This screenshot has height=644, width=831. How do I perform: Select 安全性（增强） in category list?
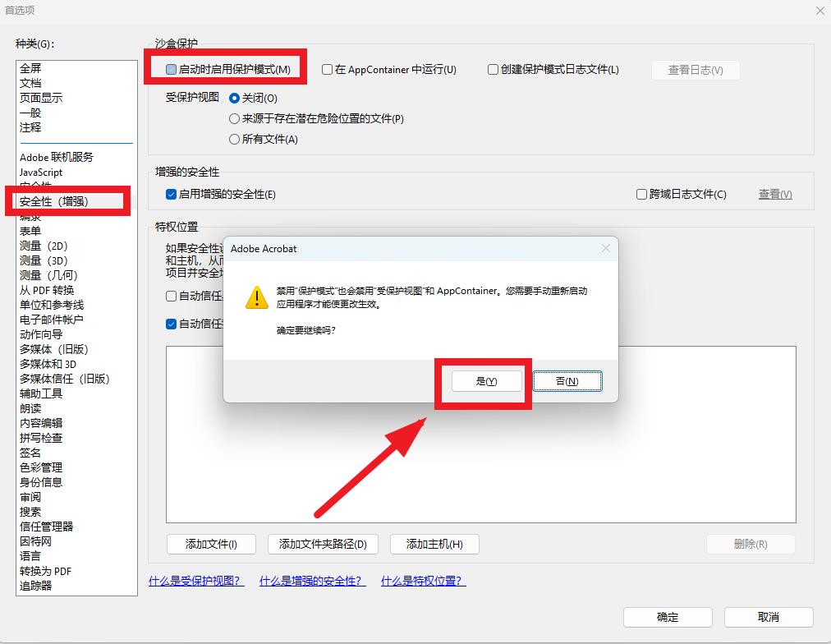tap(53, 201)
